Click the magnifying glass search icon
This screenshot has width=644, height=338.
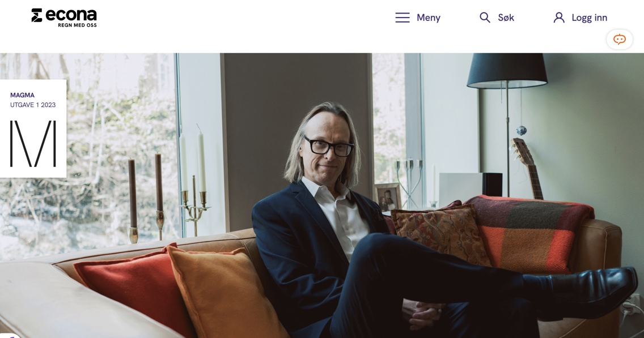(x=485, y=18)
